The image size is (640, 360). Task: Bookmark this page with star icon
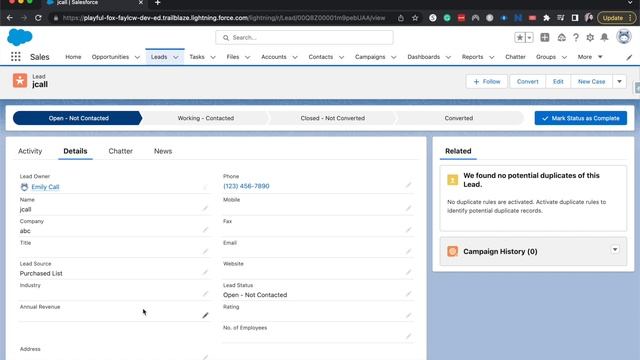[415, 18]
